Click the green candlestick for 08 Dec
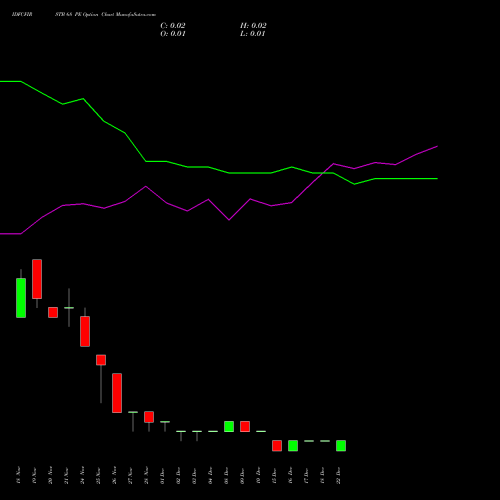Screen dimensions: 500x500 pyautogui.click(x=229, y=426)
